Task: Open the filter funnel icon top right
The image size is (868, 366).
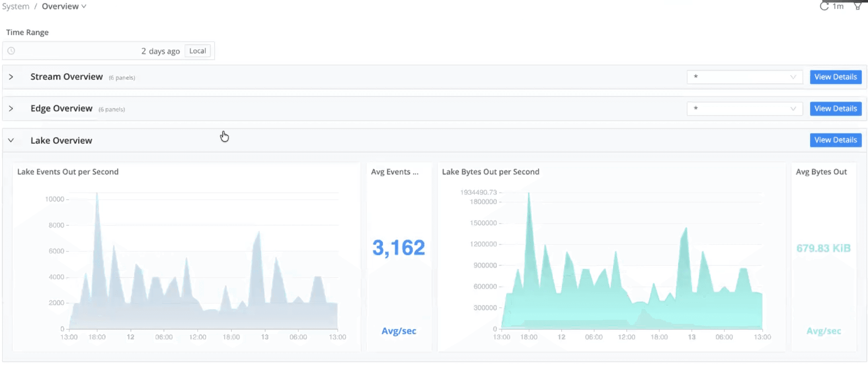Action: [857, 6]
